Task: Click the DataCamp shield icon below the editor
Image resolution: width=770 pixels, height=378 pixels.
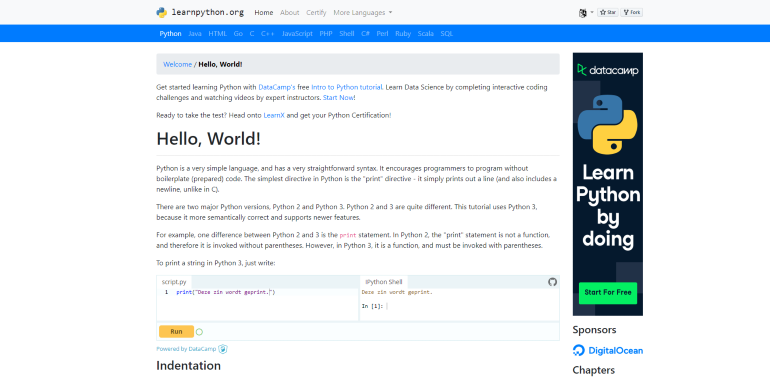Action: click(223, 349)
